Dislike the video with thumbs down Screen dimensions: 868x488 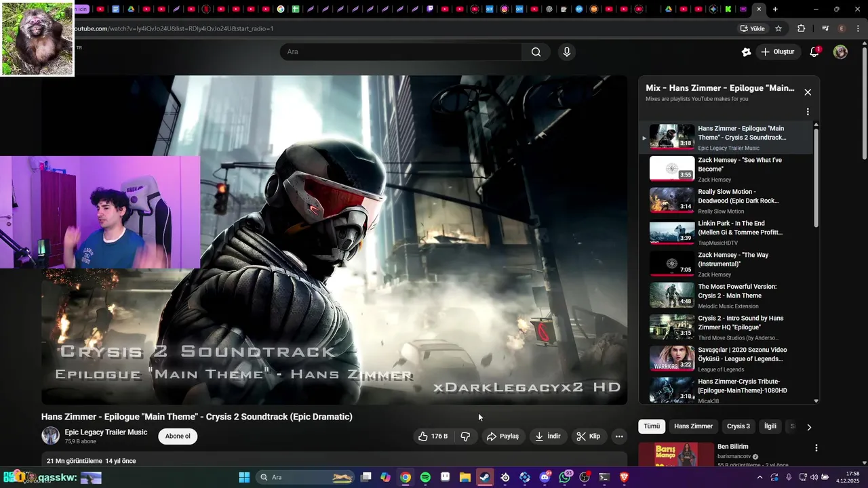coord(465,436)
